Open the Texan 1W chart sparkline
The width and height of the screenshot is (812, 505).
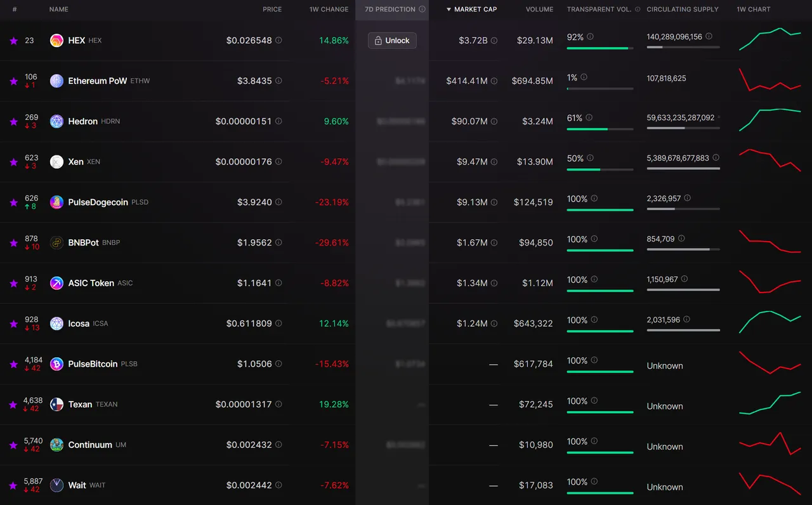770,403
